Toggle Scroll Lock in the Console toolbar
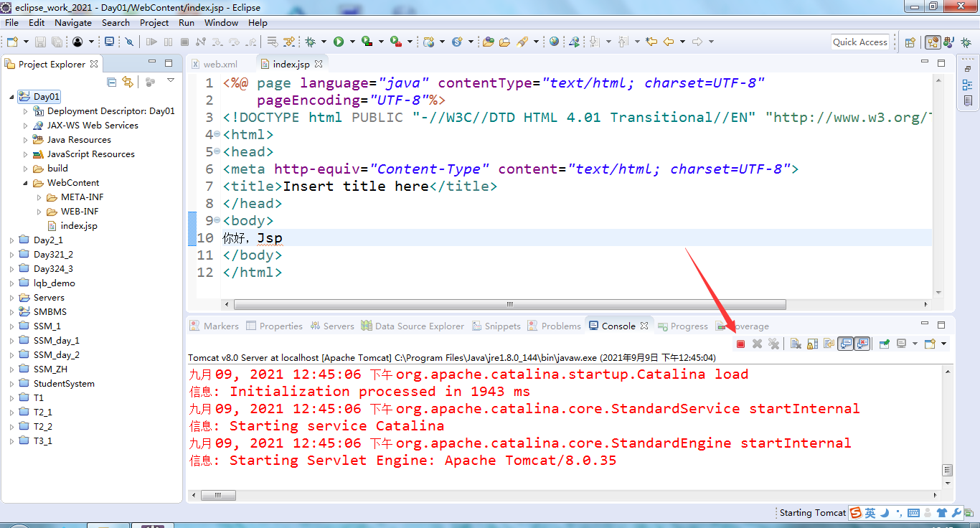Image resolution: width=980 pixels, height=528 pixels. [x=812, y=344]
